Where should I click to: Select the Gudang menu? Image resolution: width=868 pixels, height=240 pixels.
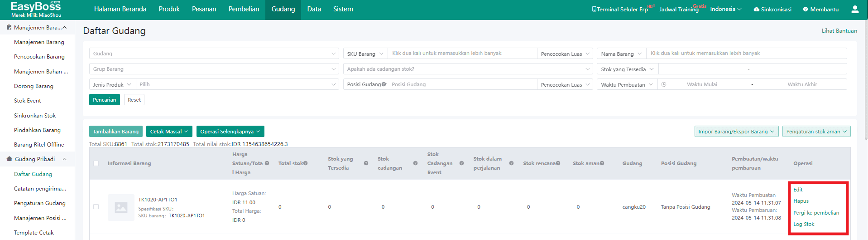[283, 9]
